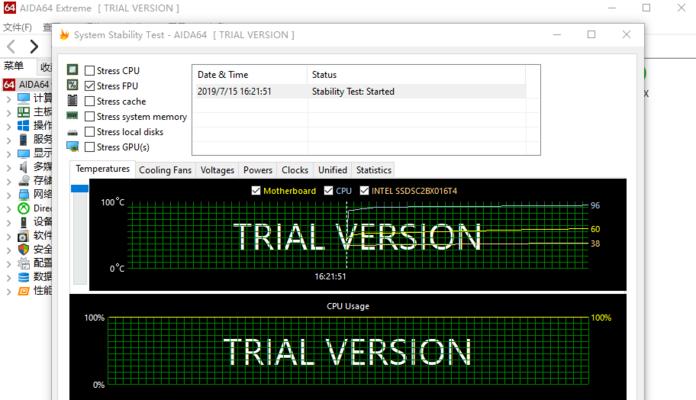Click the AIDA64 logo in main window title bar
This screenshot has width=696, height=400.
pyautogui.click(x=9, y=8)
